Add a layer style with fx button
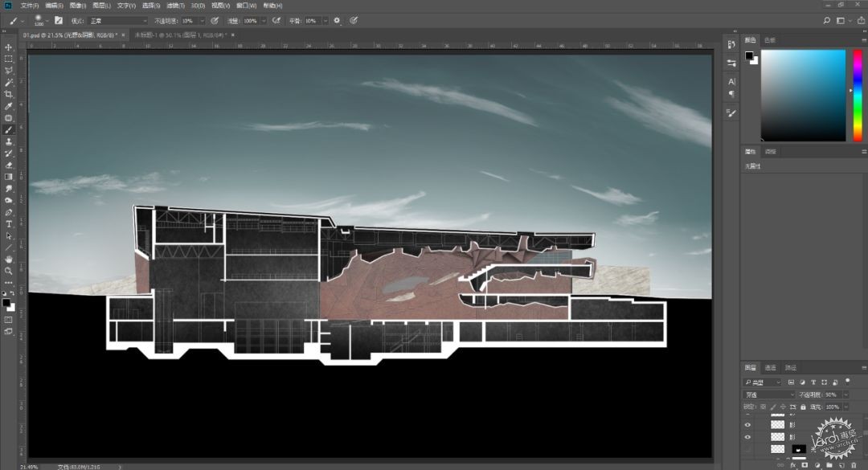Viewport: 868px width, 470px height. 792,465
